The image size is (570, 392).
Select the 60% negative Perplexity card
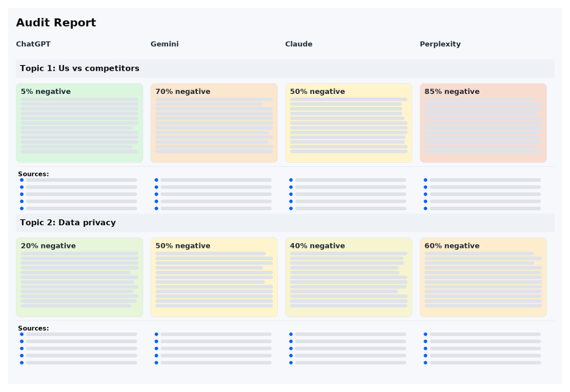pos(483,277)
